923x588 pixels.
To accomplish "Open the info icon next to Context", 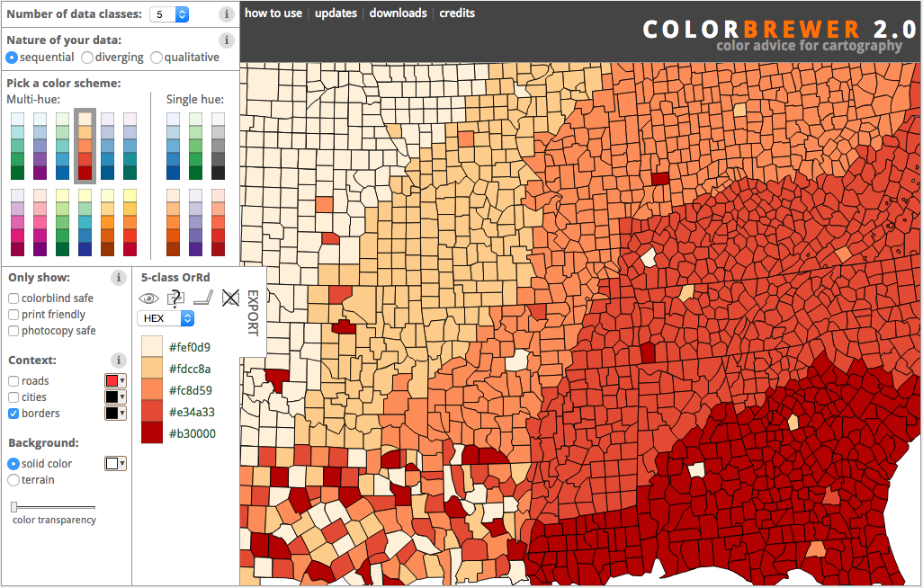I will (119, 360).
